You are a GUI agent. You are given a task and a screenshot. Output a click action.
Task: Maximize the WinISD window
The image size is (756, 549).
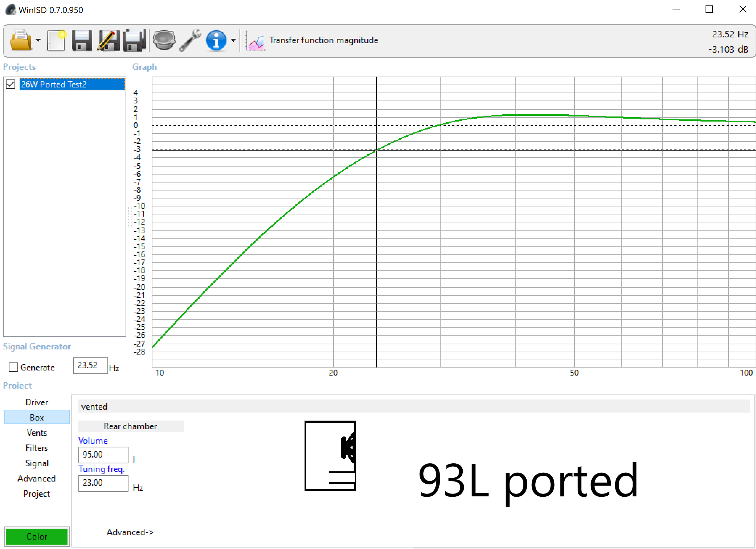pos(709,9)
